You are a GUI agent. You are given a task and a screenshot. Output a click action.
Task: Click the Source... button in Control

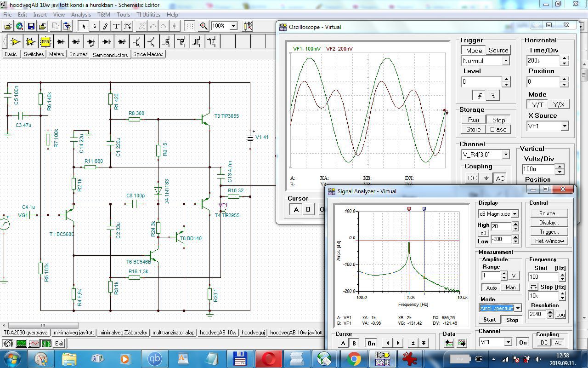(549, 213)
